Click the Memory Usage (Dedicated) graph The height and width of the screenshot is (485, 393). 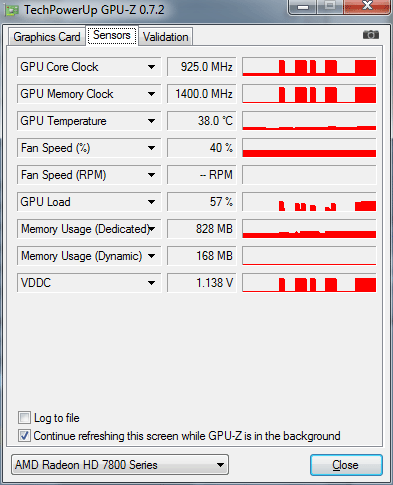tap(309, 229)
